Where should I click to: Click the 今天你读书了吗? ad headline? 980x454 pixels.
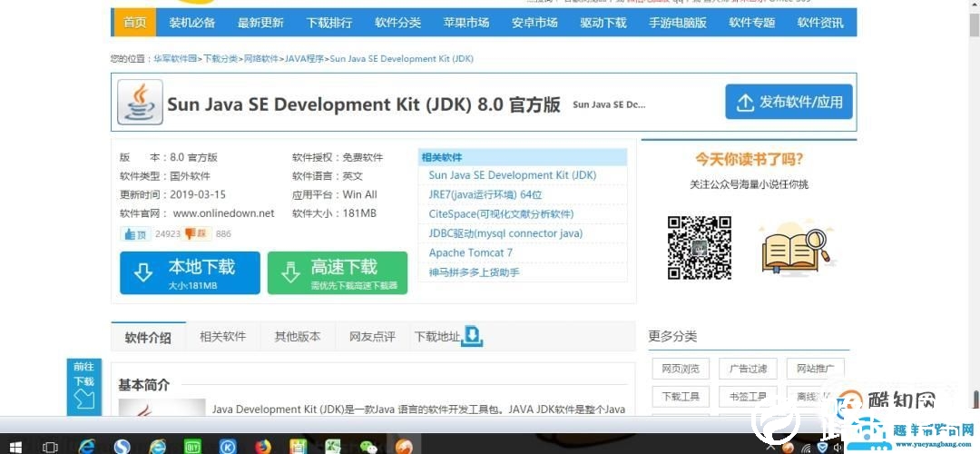749,159
